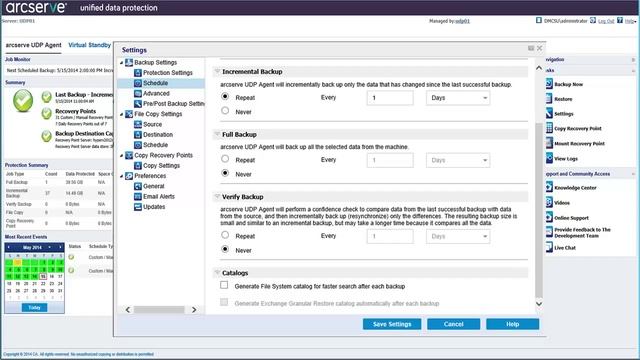Click the Log Out icon in header
640x360 pixels.
tap(593, 20)
